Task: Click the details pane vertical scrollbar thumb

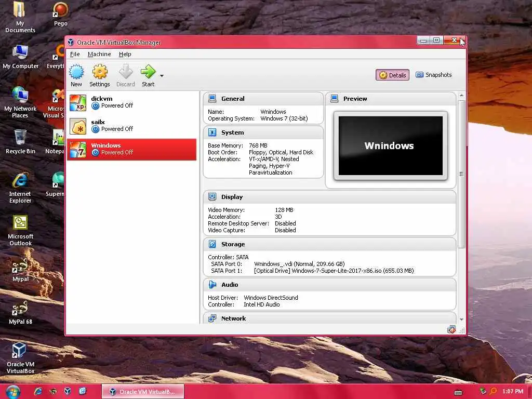Action: tap(461, 174)
